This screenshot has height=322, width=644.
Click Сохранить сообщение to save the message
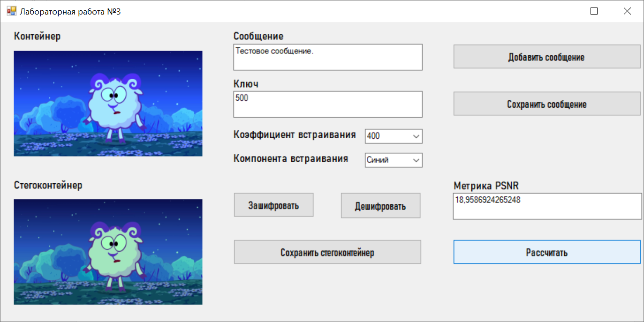click(546, 104)
